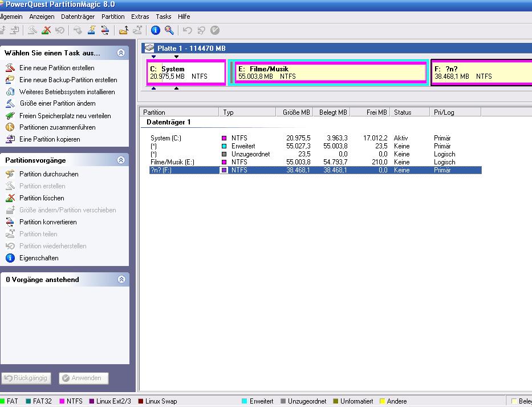
Task: Click the grayed split partition toolbar icon
Action: [137, 30]
